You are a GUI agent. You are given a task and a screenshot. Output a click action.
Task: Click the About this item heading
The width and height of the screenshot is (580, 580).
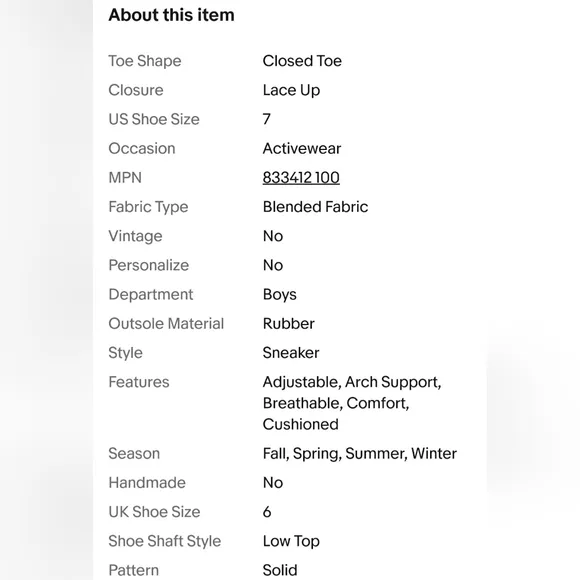coord(171,15)
